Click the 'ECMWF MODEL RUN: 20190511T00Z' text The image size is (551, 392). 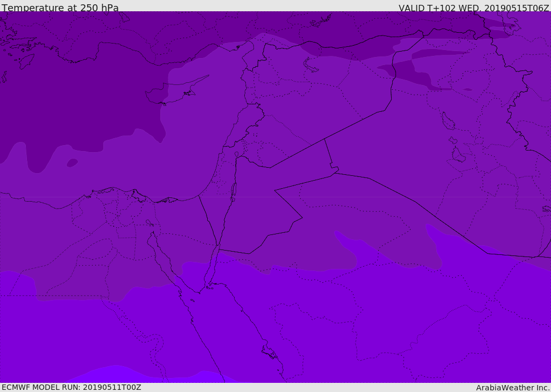(x=72, y=388)
